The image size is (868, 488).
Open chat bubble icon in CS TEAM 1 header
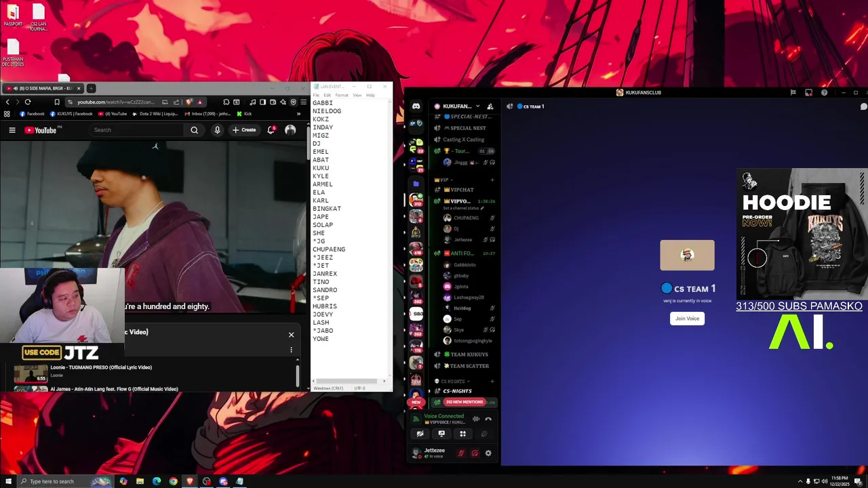pyautogui.click(x=863, y=106)
